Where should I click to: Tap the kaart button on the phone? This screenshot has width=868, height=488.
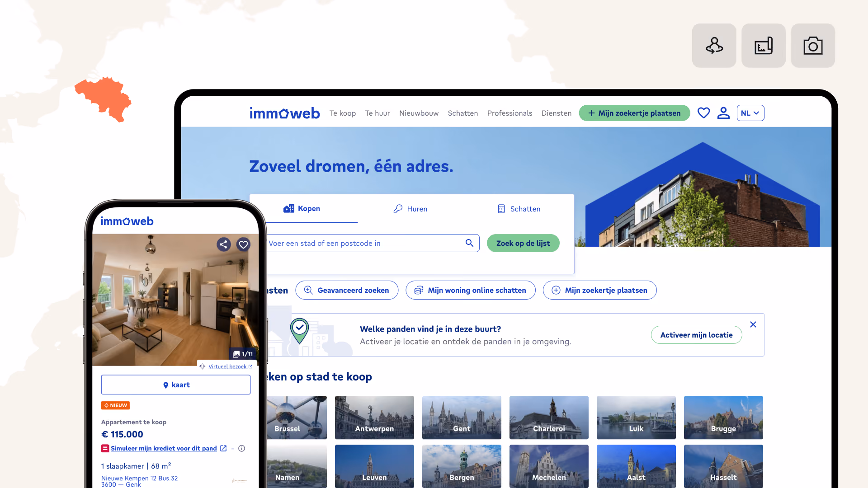click(x=176, y=385)
